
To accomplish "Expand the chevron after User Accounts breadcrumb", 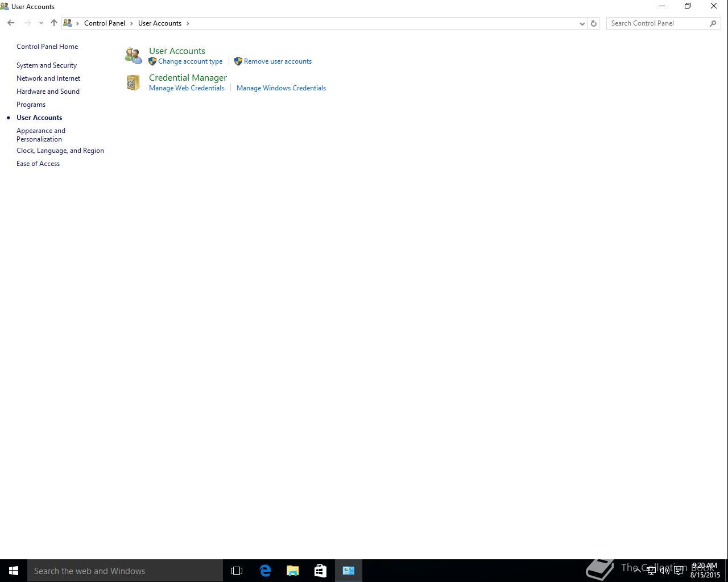I will (x=188, y=23).
